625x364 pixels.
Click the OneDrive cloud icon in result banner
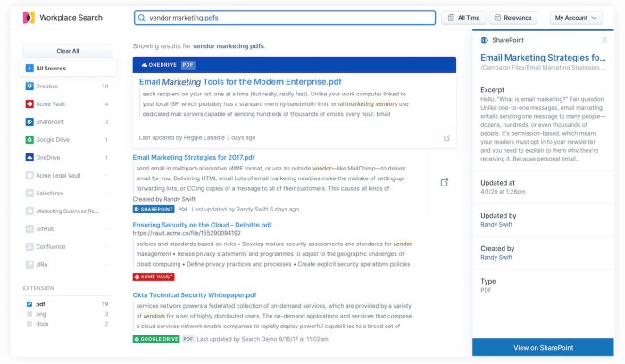145,65
